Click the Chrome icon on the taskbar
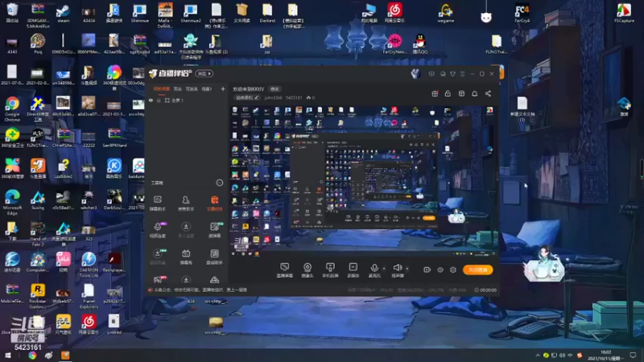 pos(32,355)
